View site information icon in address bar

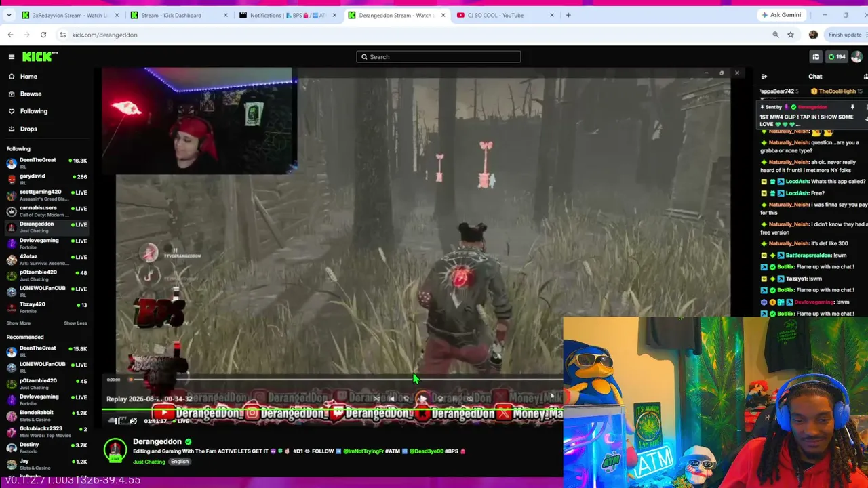click(x=62, y=35)
